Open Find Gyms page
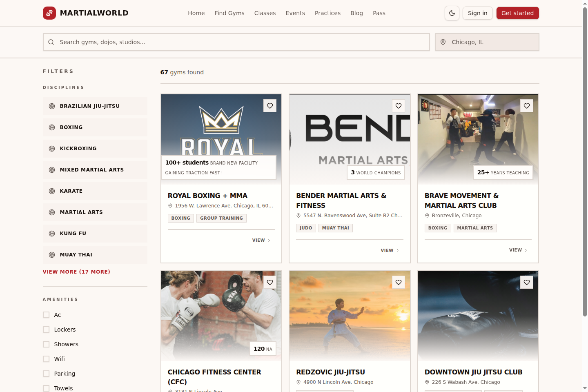The image size is (588, 392). 229,13
